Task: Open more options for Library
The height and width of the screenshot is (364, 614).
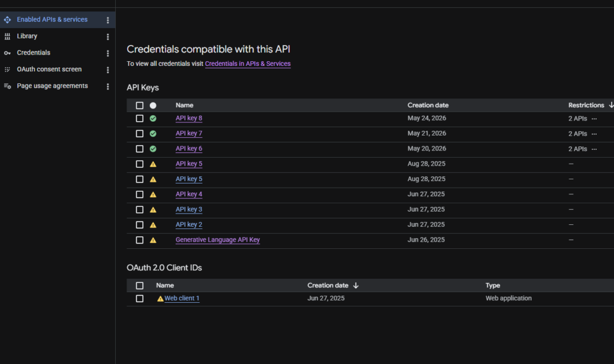Action: tap(108, 37)
